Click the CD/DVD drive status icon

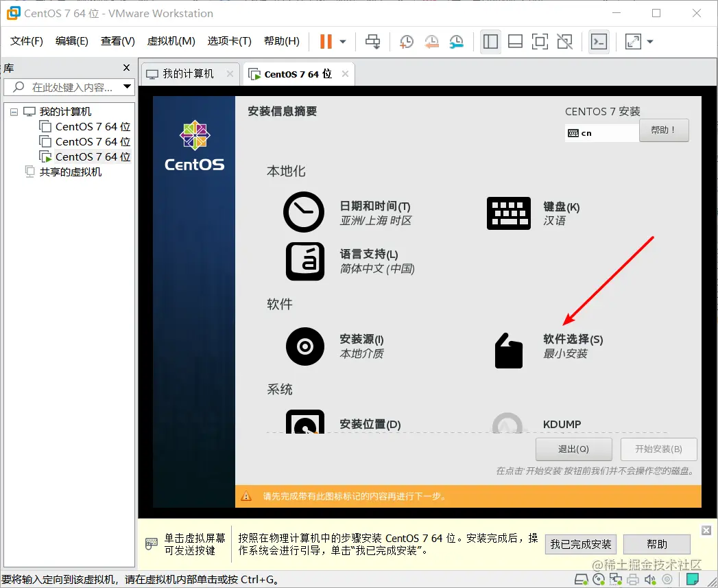599,580
